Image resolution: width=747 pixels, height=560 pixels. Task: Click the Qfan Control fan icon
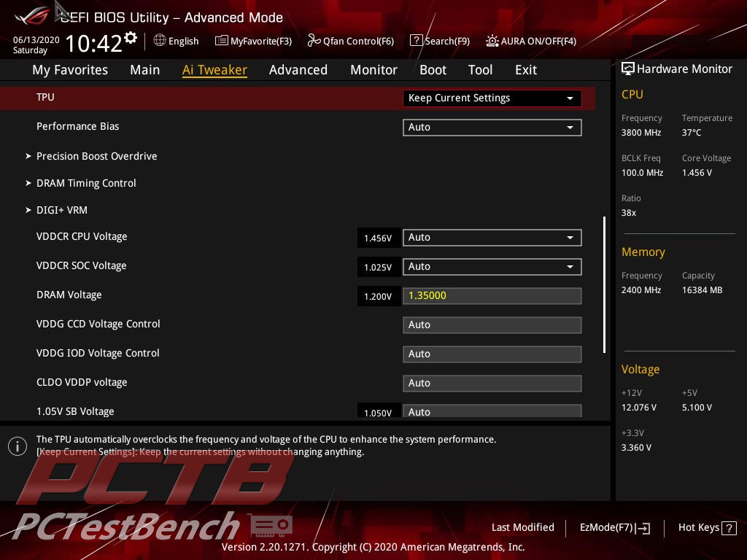314,41
